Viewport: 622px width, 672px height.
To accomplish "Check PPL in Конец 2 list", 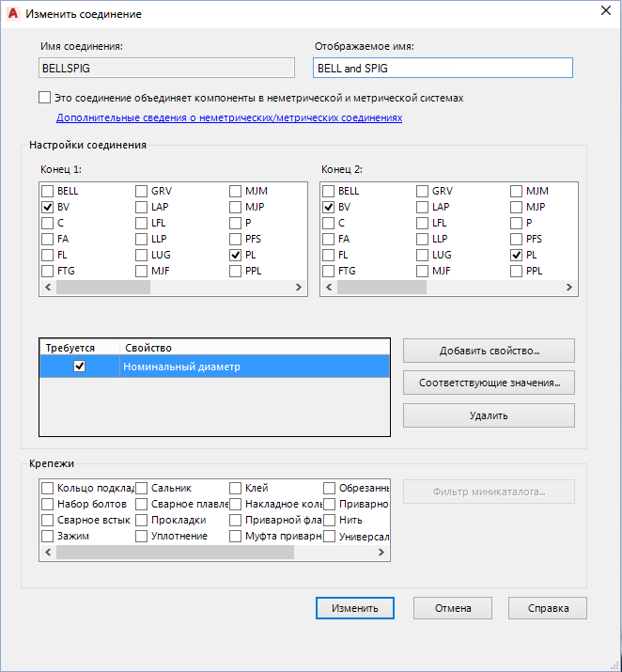I will (516, 271).
